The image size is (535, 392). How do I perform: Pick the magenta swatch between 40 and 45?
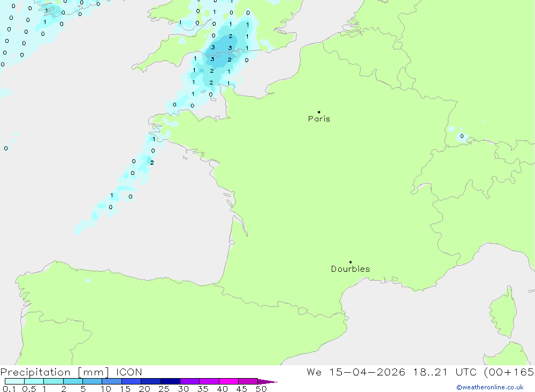pos(228,381)
